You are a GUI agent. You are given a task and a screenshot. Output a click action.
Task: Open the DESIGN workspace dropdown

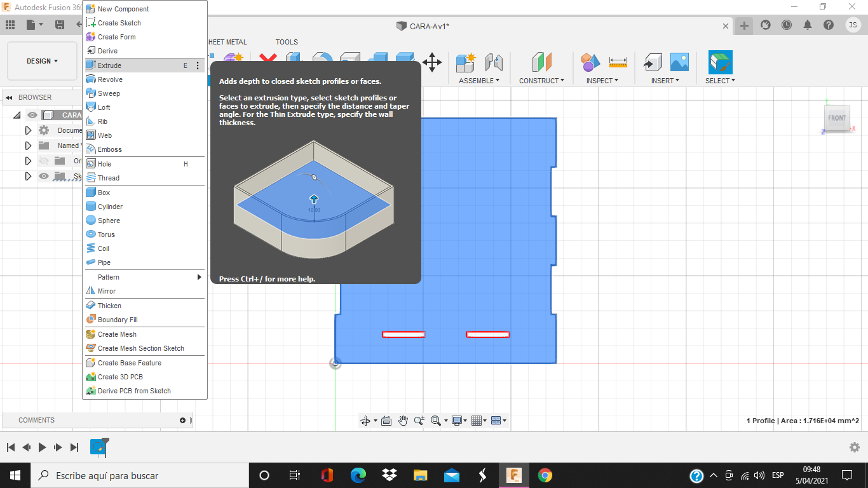point(42,61)
